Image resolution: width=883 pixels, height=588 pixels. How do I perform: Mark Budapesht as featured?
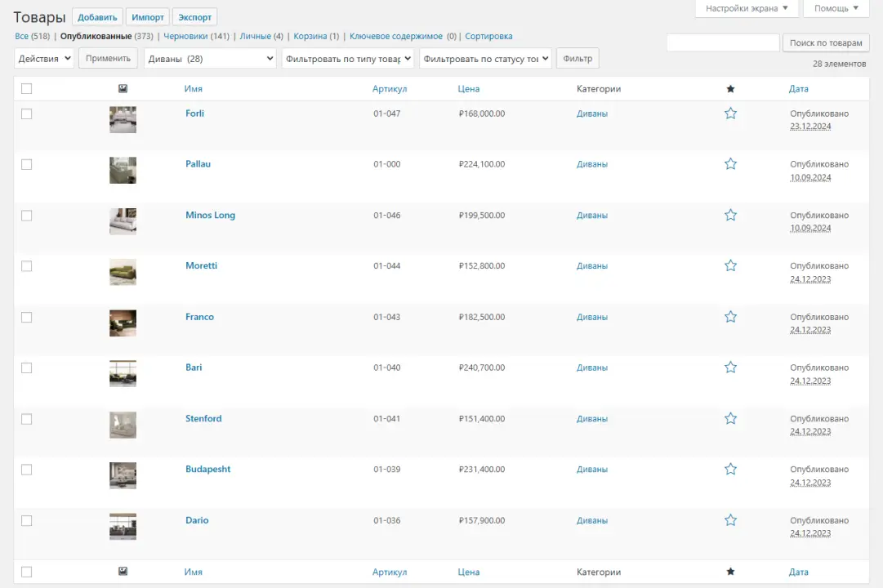[x=730, y=469]
